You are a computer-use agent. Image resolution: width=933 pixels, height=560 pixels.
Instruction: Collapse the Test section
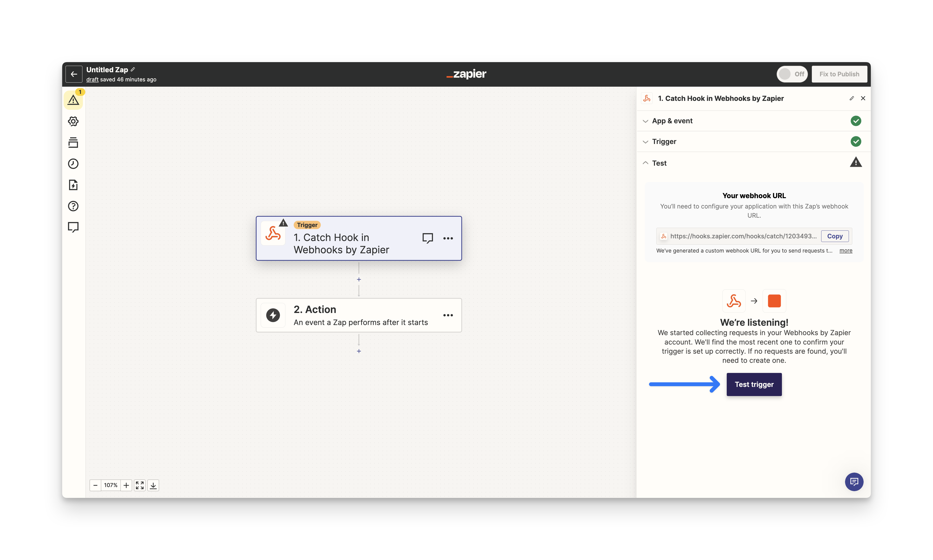659,163
